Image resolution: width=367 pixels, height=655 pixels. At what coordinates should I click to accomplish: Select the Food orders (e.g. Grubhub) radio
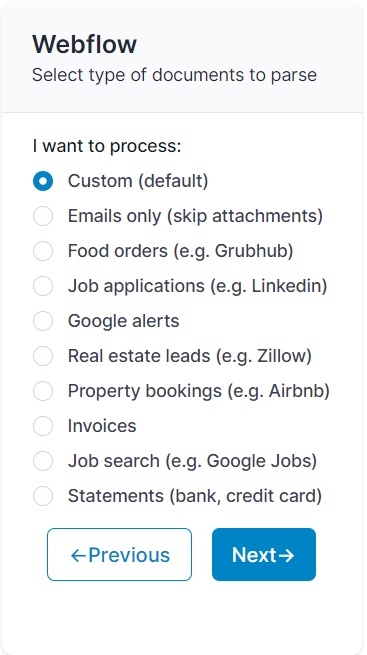pos(43,251)
